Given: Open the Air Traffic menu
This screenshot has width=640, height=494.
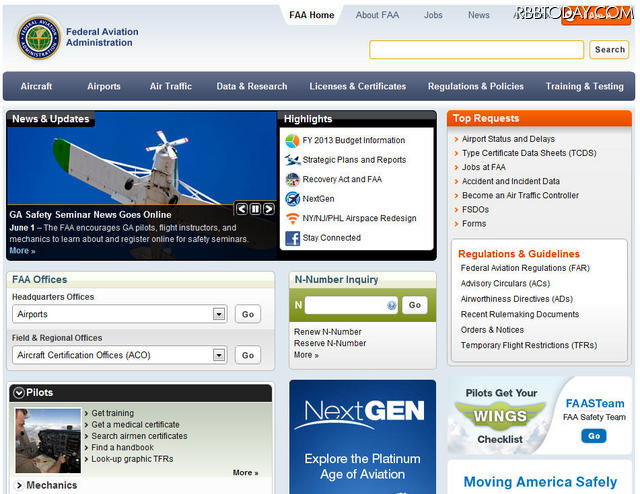Looking at the screenshot, I should [x=171, y=86].
